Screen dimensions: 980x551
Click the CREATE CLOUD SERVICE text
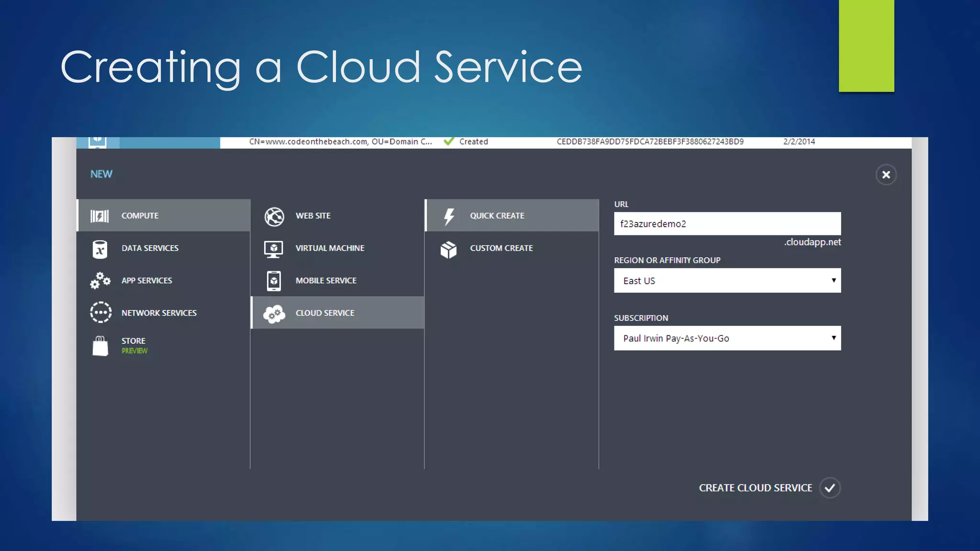(x=755, y=488)
